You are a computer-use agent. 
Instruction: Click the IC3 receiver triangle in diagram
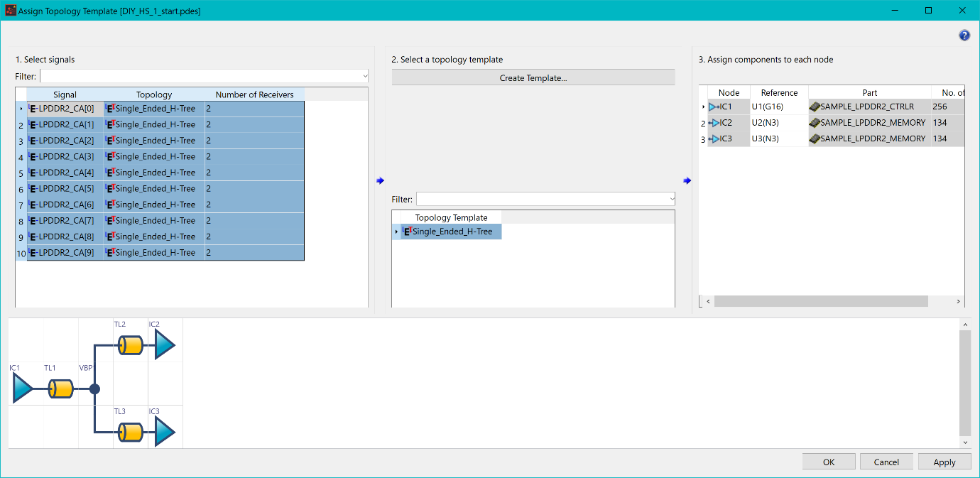pos(165,432)
